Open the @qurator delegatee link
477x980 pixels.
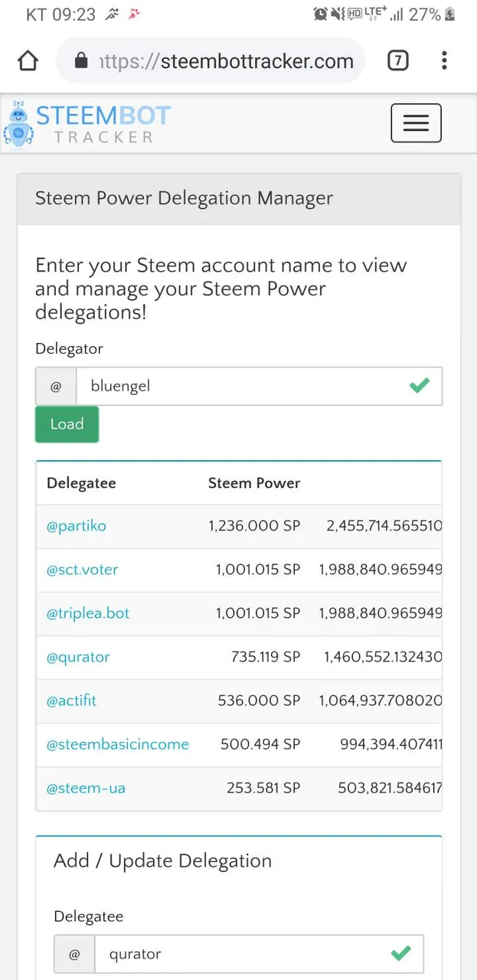(x=78, y=657)
